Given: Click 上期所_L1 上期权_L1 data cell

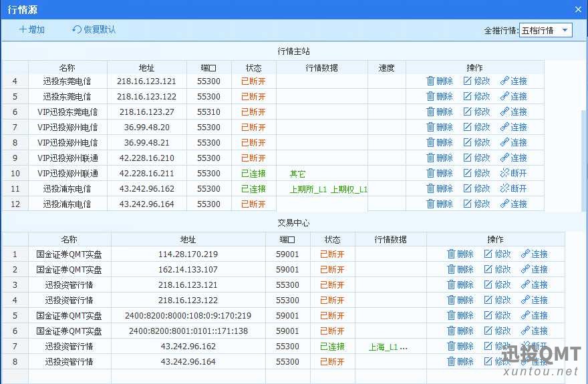Looking at the screenshot, I should 322,189.
